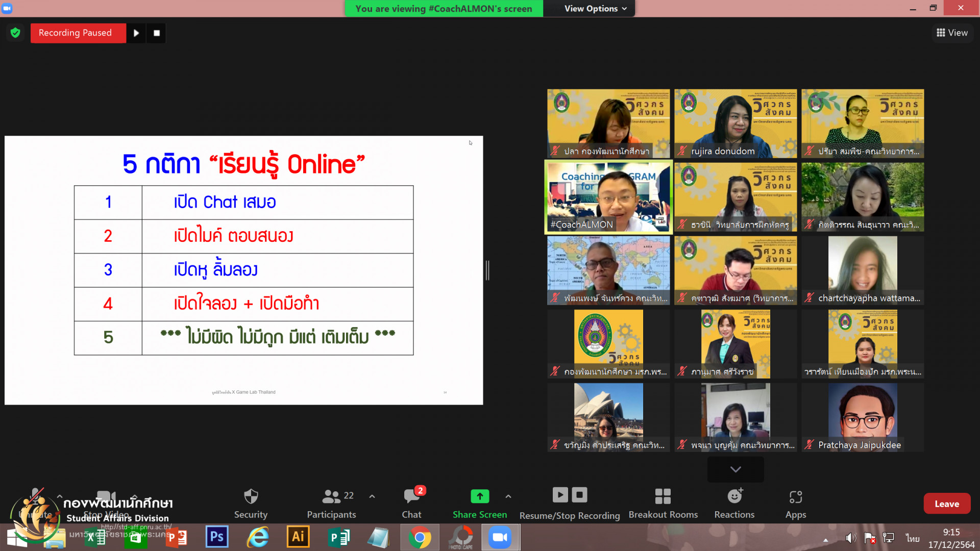The image size is (980, 551).
Task: Select the #CoachALMON video thumbnail
Action: [608, 197]
